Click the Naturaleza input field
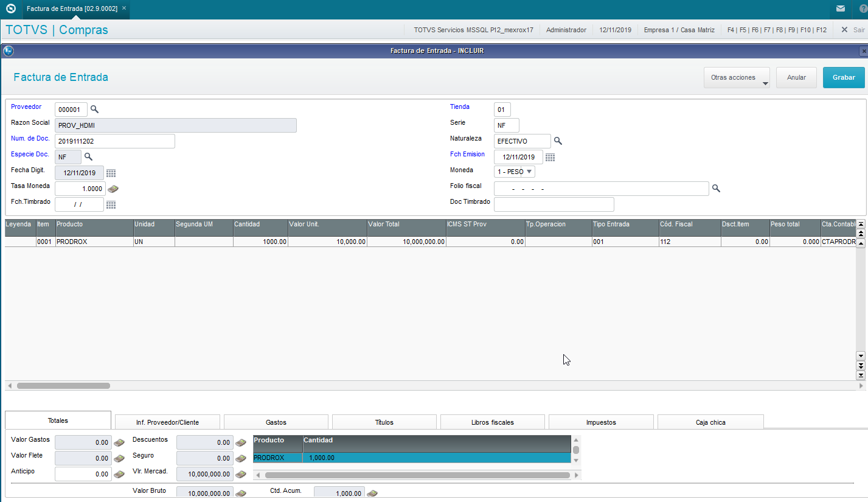The width and height of the screenshot is (868, 502). point(523,141)
